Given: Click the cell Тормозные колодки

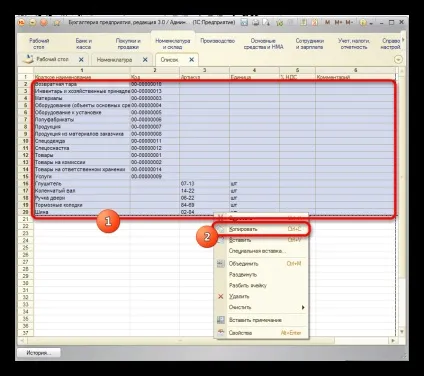Looking at the screenshot, I should pyautogui.click(x=82, y=205).
